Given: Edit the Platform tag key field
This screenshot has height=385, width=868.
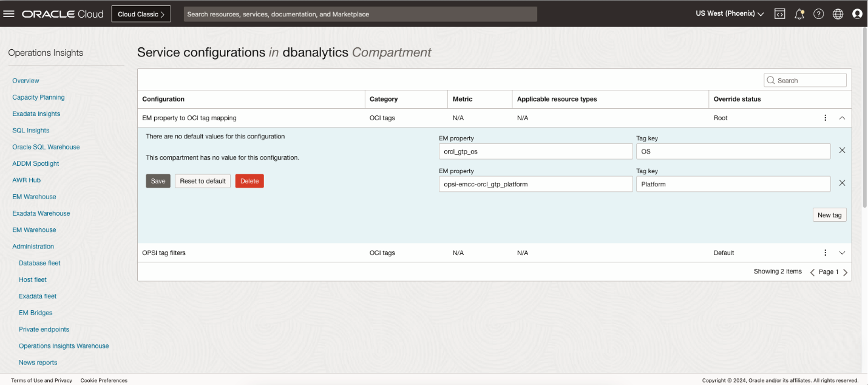Looking at the screenshot, I should (733, 184).
